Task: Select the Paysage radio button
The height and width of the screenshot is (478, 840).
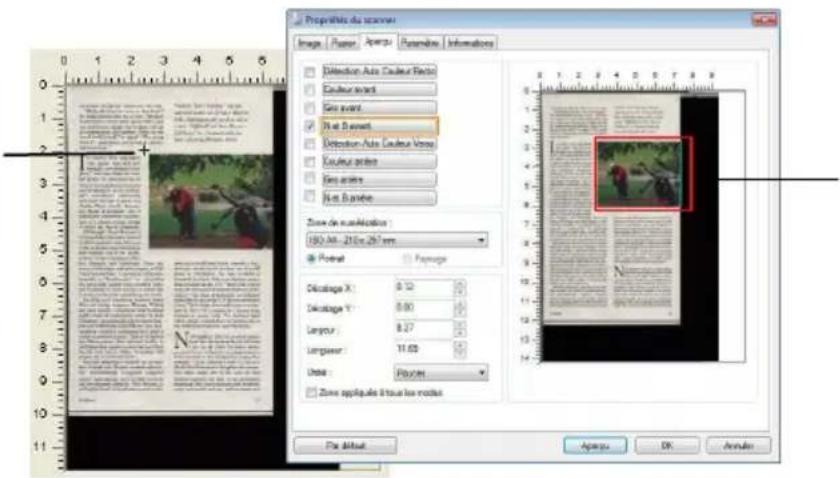Action: point(407,259)
